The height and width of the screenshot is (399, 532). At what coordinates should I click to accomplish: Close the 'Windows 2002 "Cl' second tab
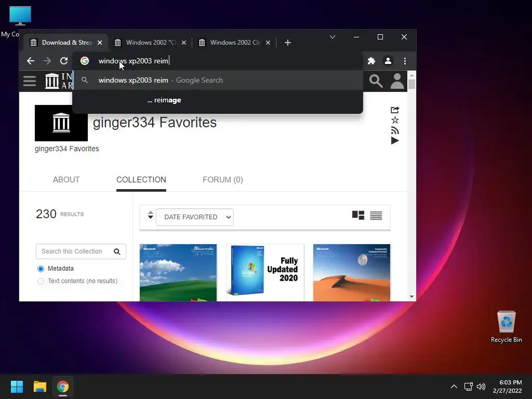pos(184,43)
